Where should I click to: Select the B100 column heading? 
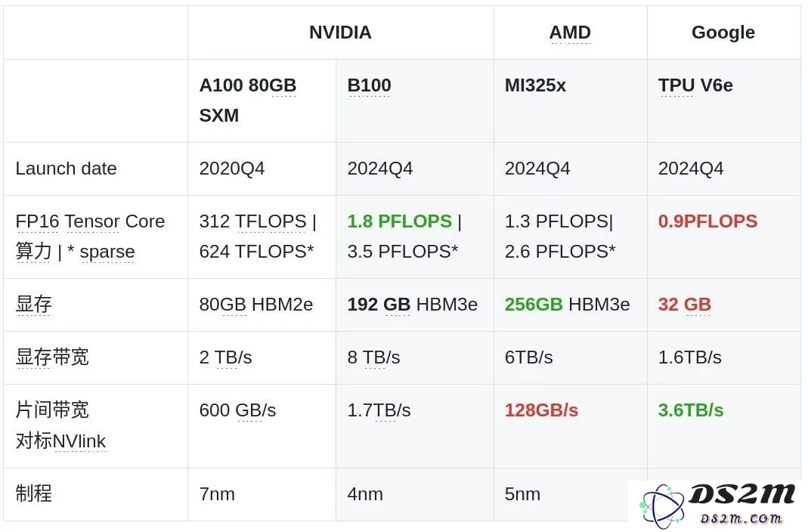point(369,85)
